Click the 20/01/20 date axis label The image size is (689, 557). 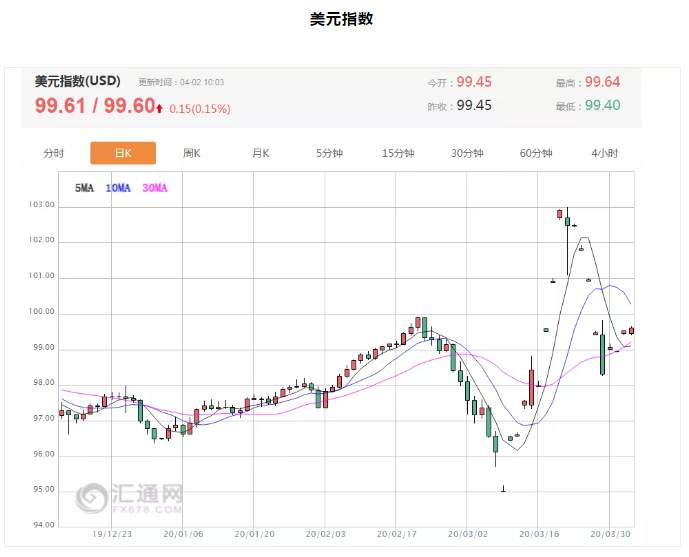click(x=254, y=534)
